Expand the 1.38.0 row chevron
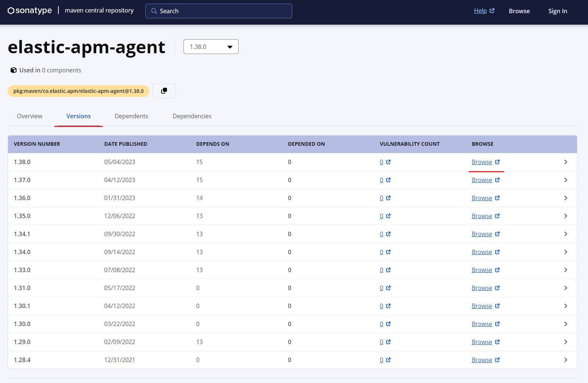588x383 pixels. [566, 162]
